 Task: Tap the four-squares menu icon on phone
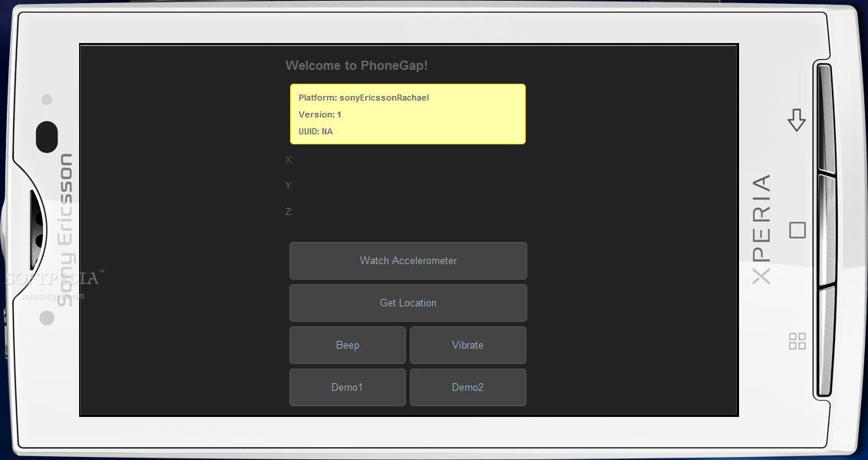(x=797, y=342)
